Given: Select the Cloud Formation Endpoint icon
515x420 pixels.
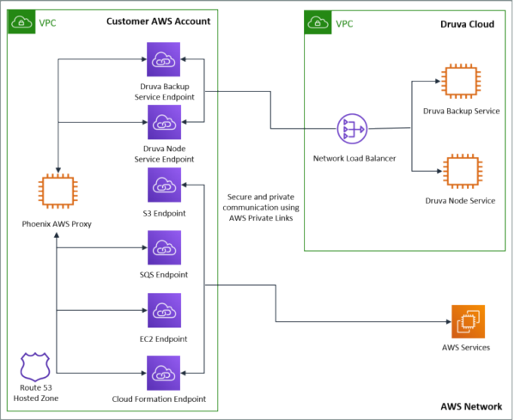Looking at the screenshot, I should tap(163, 372).
